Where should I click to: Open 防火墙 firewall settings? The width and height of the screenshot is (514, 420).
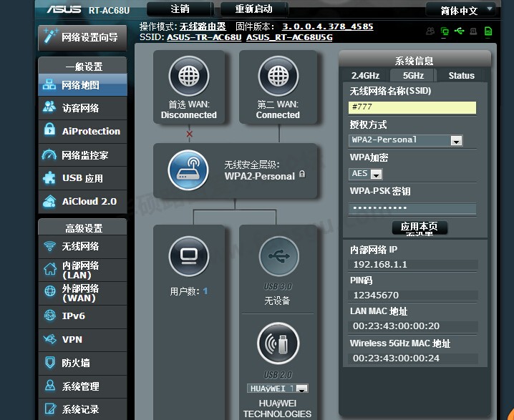(82, 363)
